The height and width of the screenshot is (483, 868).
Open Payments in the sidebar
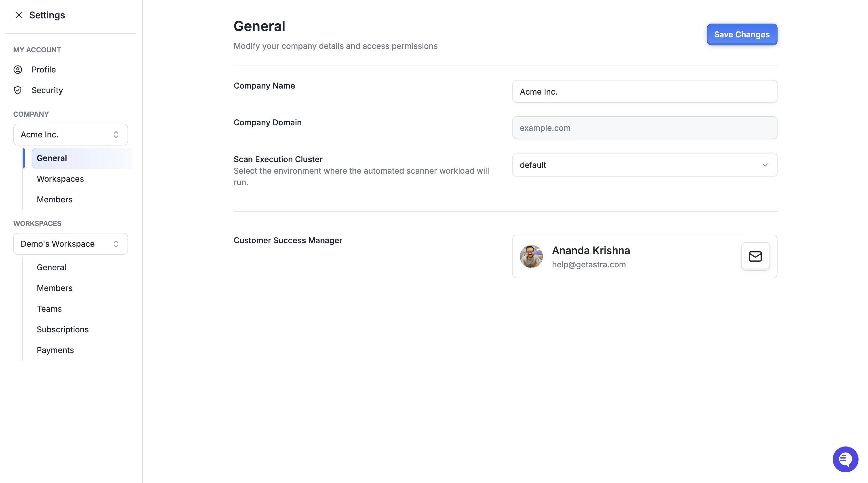[x=55, y=350]
